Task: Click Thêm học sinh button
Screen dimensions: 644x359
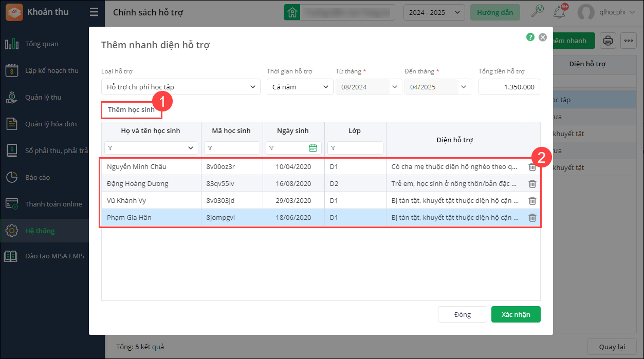Action: pyautogui.click(x=131, y=109)
